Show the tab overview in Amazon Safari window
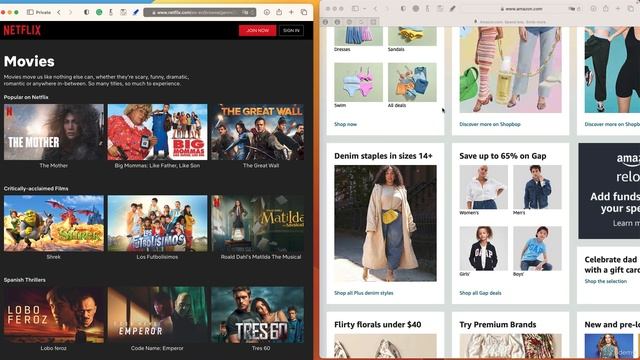640x360 pixels. click(631, 9)
